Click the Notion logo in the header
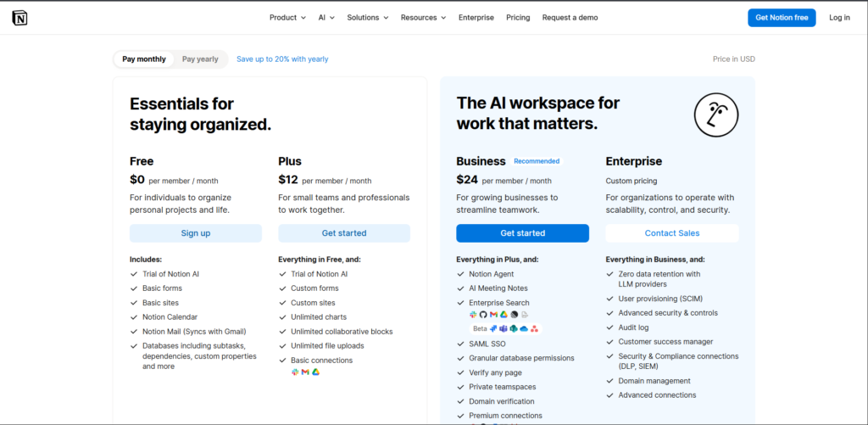 tap(20, 18)
